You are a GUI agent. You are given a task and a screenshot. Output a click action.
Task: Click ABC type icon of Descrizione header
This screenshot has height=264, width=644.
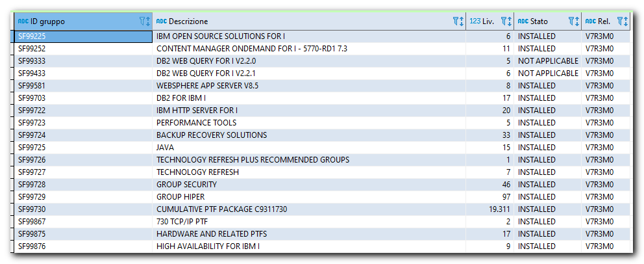tap(162, 21)
